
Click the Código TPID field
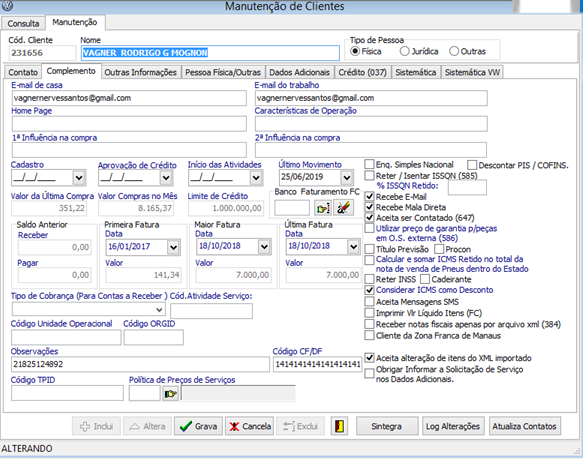[67, 393]
